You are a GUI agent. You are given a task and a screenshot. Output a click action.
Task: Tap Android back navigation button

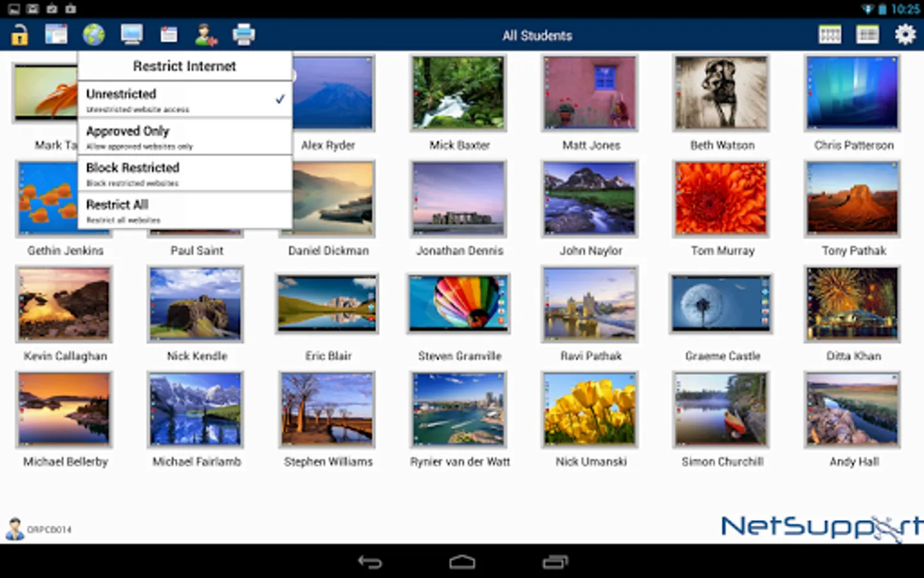[370, 562]
